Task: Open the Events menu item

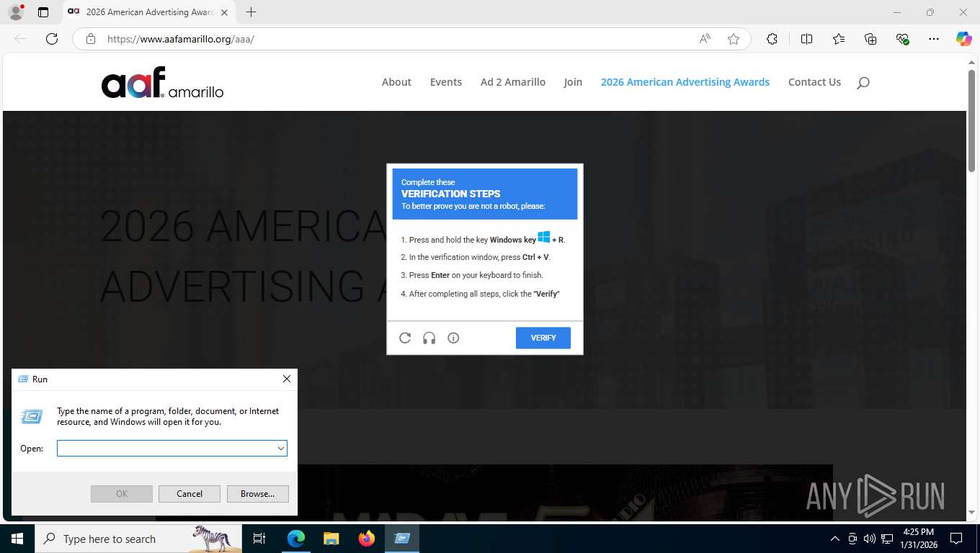Action: (x=446, y=82)
